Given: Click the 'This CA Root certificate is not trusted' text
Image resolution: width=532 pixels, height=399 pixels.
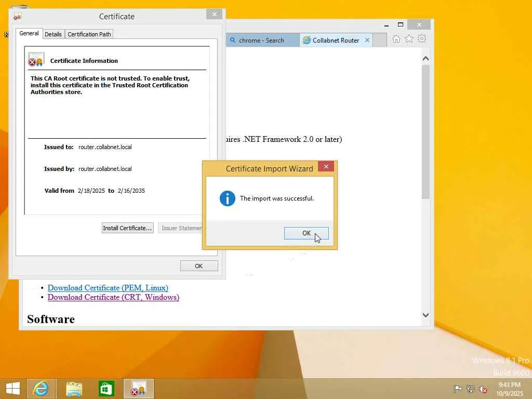Looking at the screenshot, I should (110, 85).
